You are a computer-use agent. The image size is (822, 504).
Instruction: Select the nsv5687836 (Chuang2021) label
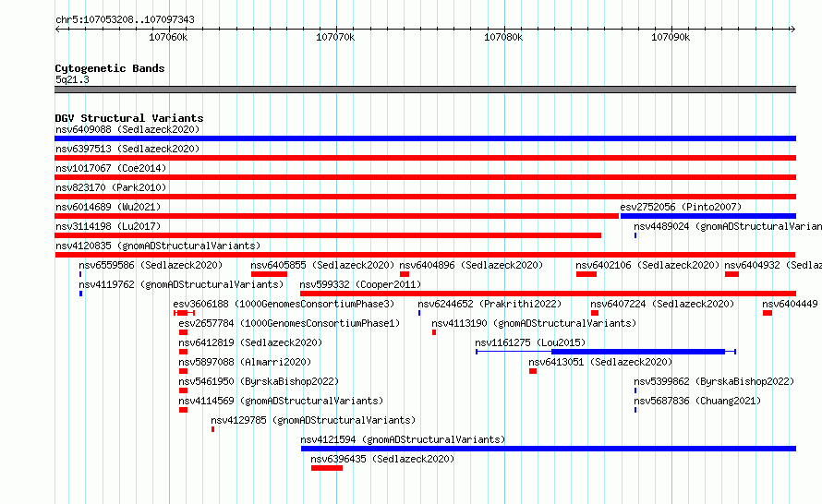[697, 401]
